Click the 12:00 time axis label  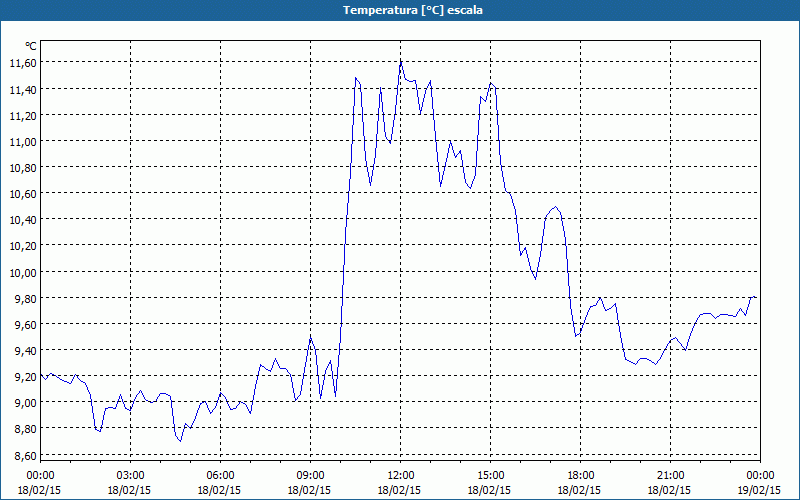point(400,476)
